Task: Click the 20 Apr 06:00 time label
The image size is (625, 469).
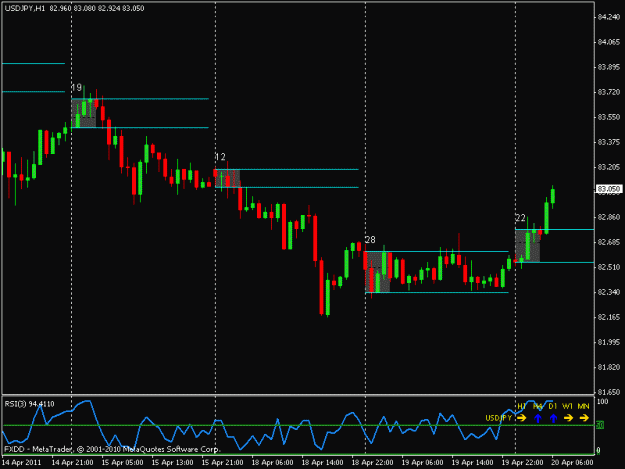Action: (572, 462)
